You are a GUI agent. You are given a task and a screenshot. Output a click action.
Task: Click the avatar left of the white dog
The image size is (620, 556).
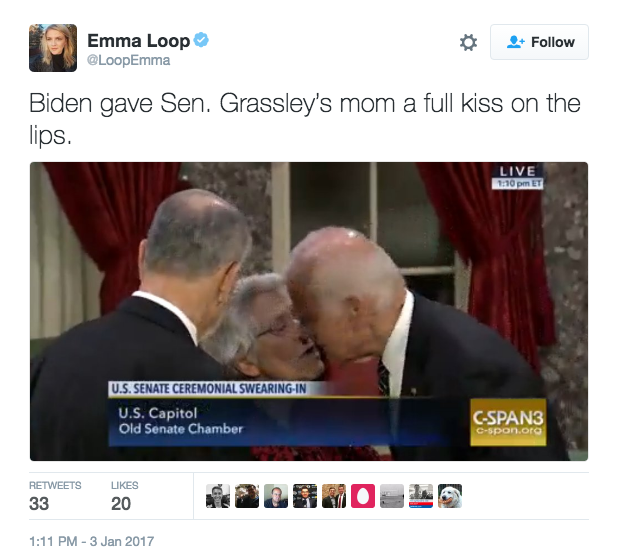(421, 496)
